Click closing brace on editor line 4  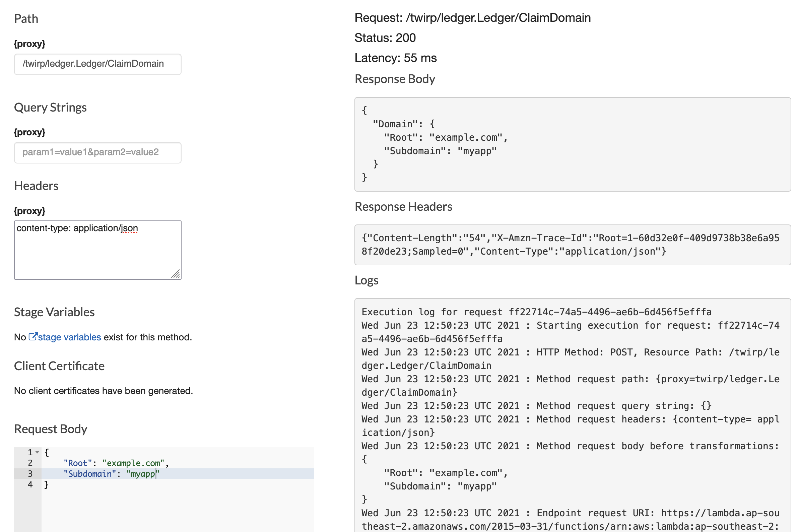point(47,485)
